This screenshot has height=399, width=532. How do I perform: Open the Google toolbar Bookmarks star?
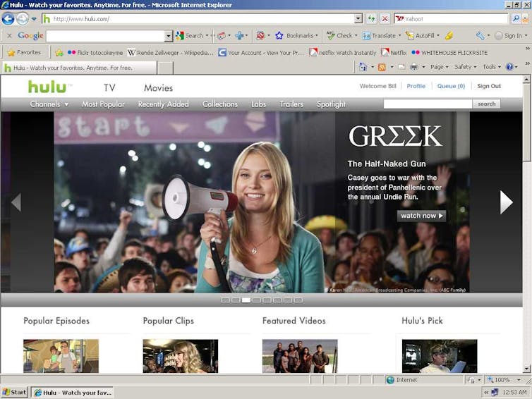[296, 35]
